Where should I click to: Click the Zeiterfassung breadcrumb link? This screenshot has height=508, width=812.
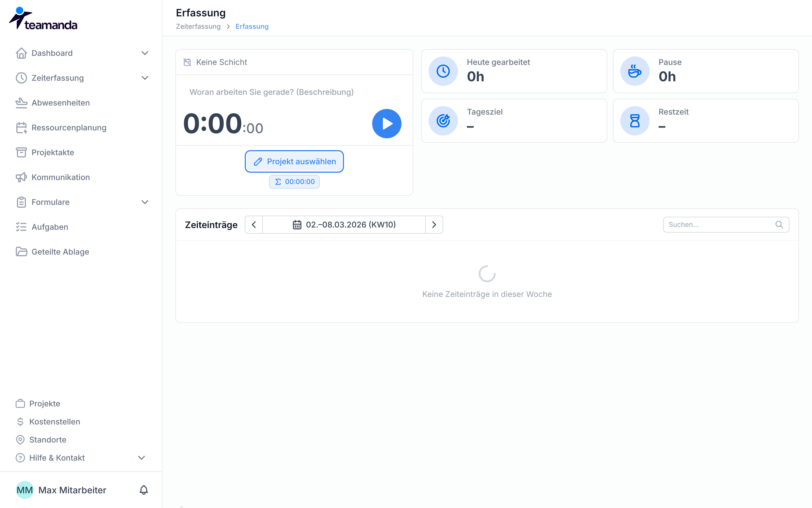198,27
